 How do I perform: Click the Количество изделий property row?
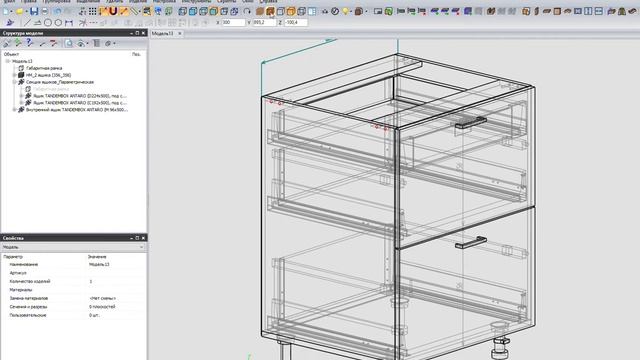(73, 282)
